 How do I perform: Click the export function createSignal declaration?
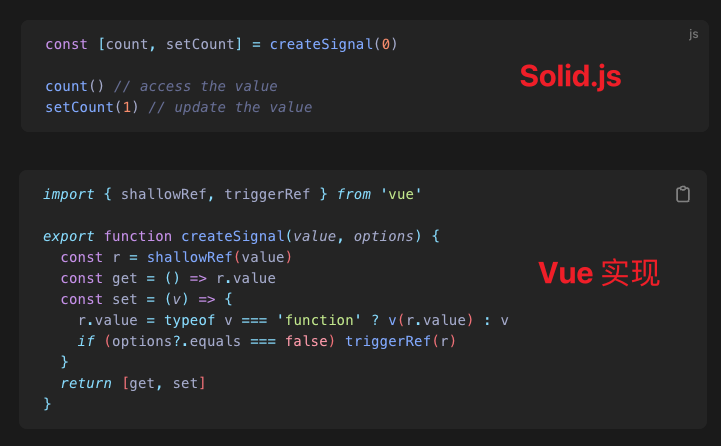coord(241,236)
